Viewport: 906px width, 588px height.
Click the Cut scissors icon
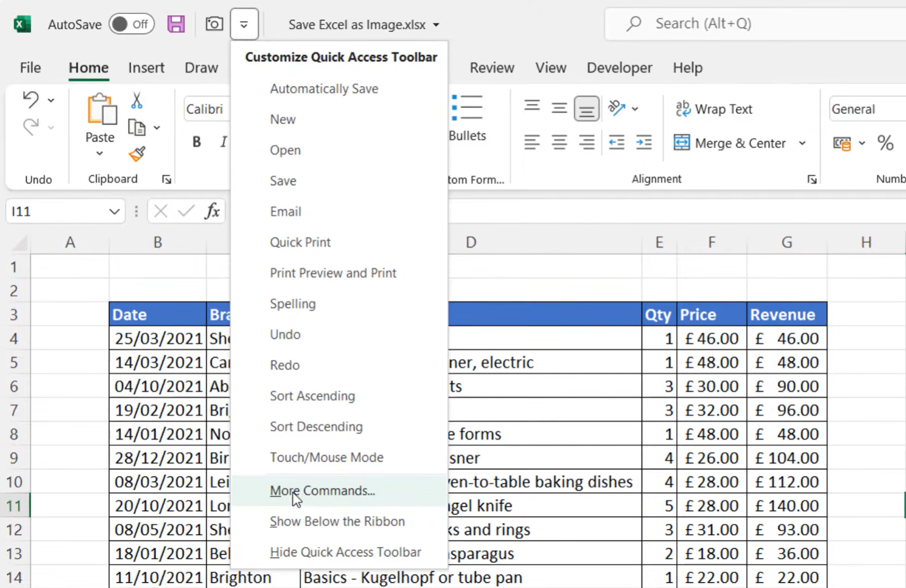pos(137,100)
